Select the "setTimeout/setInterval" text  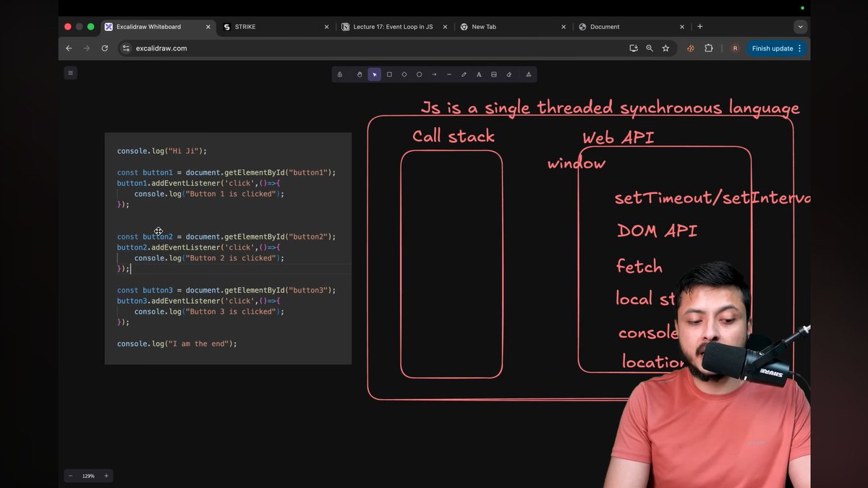coord(712,197)
